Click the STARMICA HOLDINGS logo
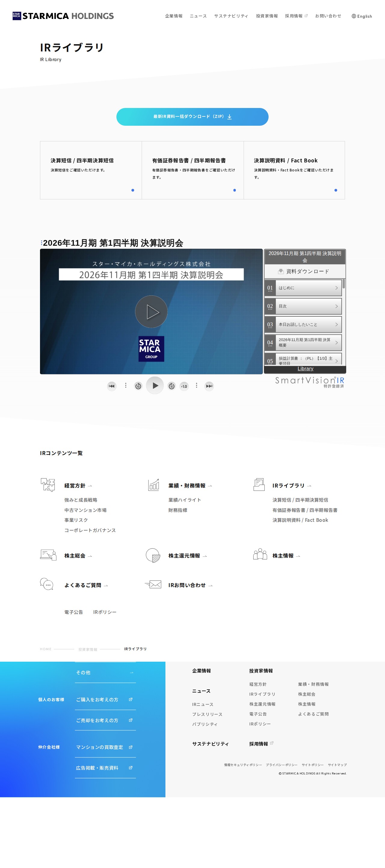This screenshot has height=868, width=385. [x=63, y=16]
